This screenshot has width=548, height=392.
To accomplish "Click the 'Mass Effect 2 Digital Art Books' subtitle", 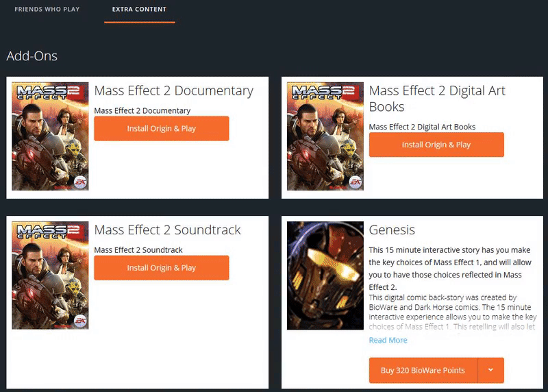I will [x=422, y=127].
